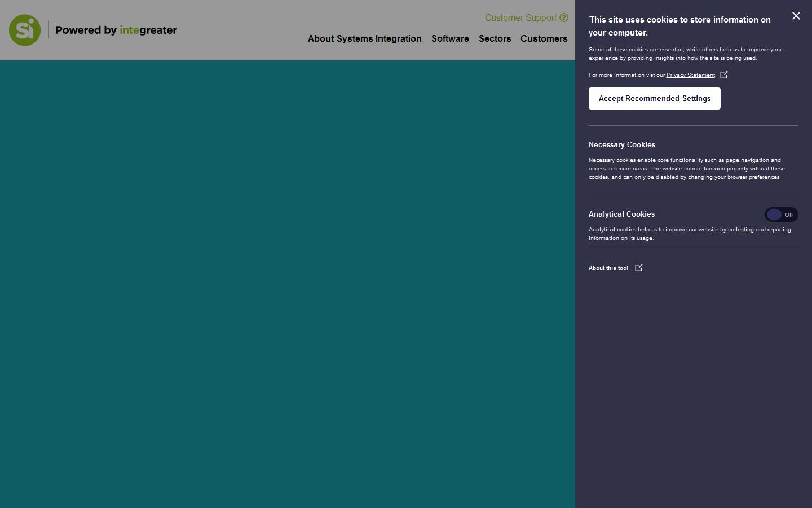Click the question mark icon beside Customer Support
Image resolution: width=812 pixels, height=508 pixels.
(x=564, y=18)
